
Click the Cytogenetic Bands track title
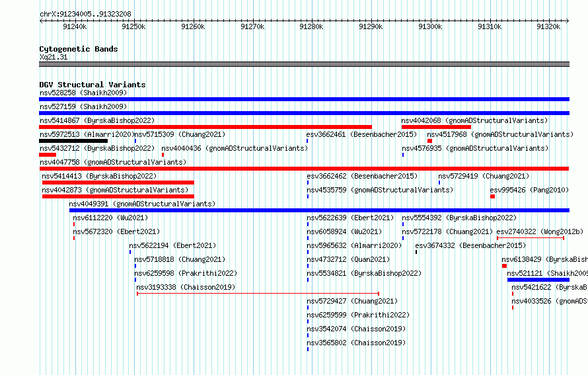pyautogui.click(x=79, y=49)
